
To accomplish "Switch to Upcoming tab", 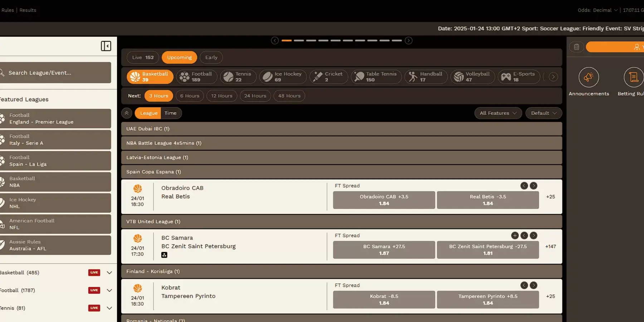I will [179, 57].
